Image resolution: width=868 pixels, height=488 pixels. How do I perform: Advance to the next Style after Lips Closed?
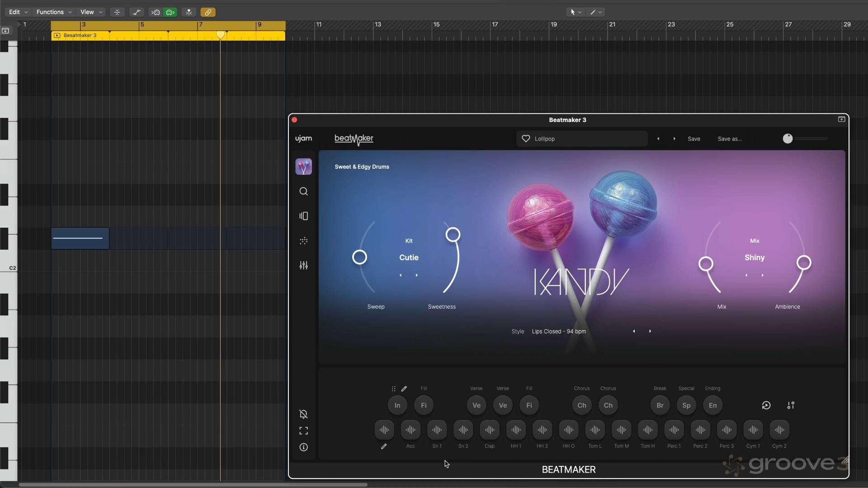pyautogui.click(x=650, y=331)
